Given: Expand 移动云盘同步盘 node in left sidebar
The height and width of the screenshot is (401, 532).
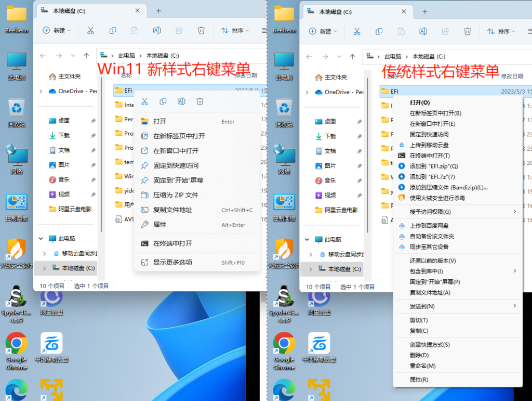Looking at the screenshot, I should (45, 253).
